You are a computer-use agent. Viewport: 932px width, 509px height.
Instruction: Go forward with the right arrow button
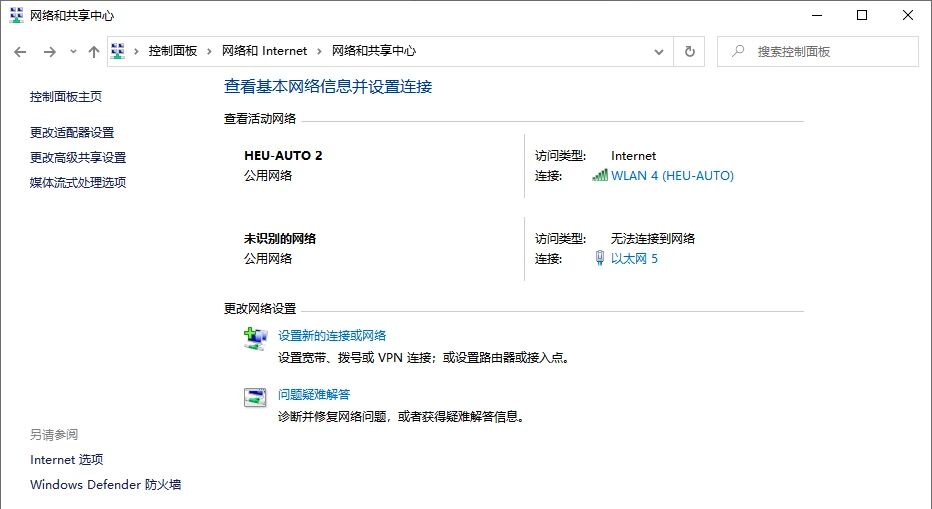50,52
